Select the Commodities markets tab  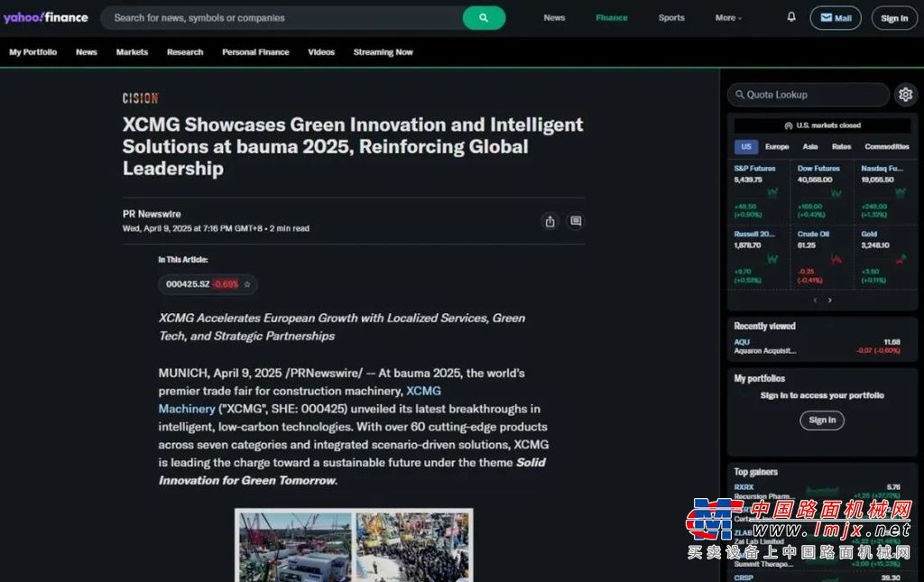click(887, 147)
